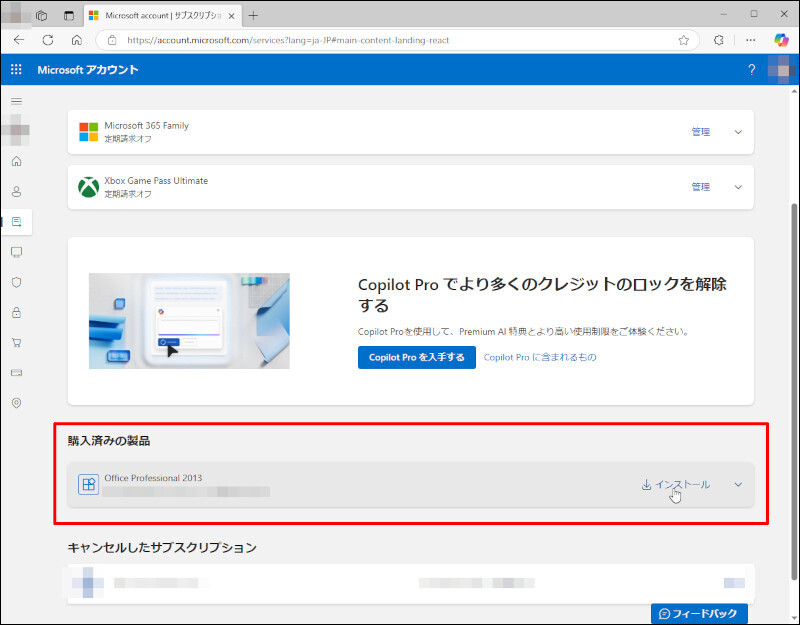800x625 pixels.
Task: Click the Xbox Game Pass logo
Action: click(88, 187)
